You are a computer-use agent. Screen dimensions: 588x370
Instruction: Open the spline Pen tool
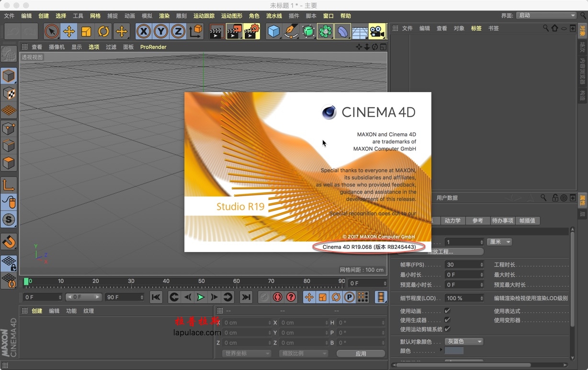pyautogui.click(x=291, y=32)
